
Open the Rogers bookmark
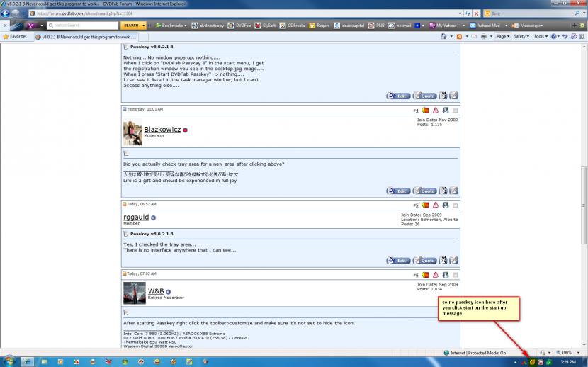tap(320, 26)
